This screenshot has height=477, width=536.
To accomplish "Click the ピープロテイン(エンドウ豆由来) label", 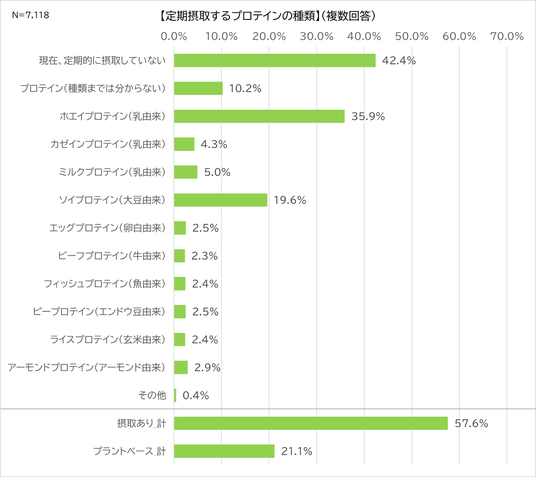I will 99,312.
